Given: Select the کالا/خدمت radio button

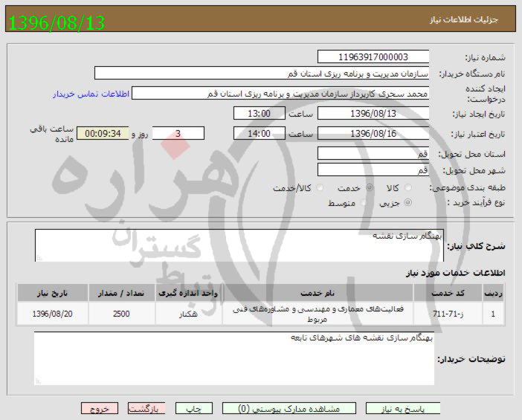Looking at the screenshot, I should coord(320,188).
